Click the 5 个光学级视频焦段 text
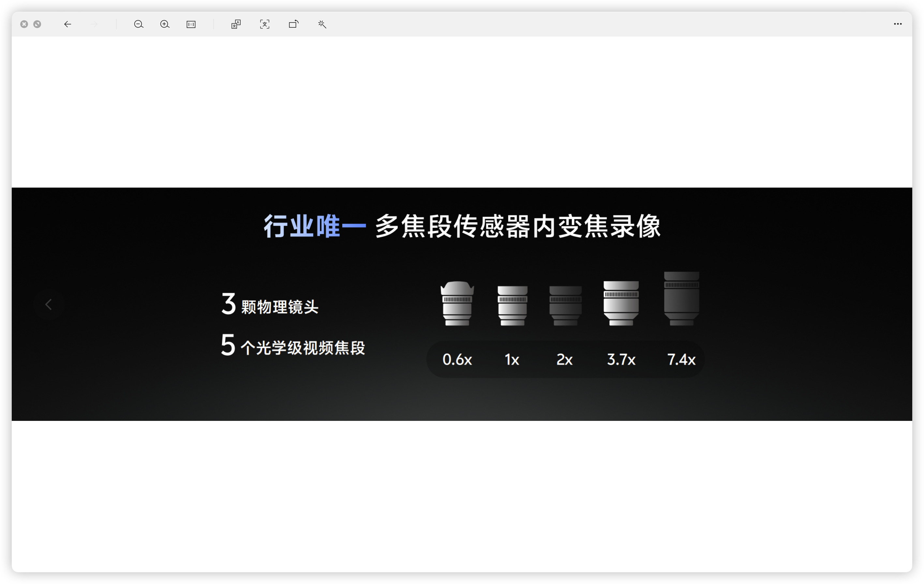Screen dimensions: 924x584 point(293,345)
